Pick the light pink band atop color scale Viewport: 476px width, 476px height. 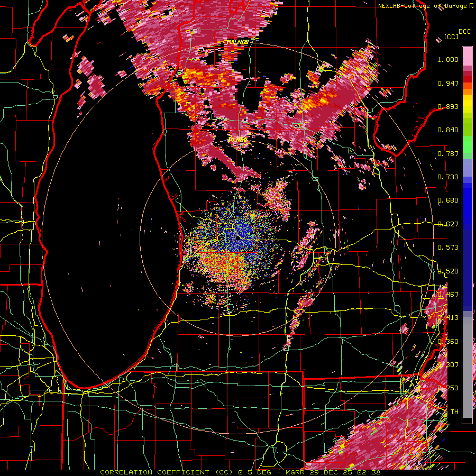(x=467, y=56)
